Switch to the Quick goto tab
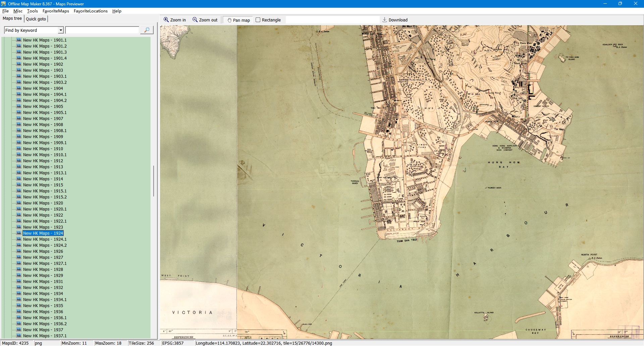Image resolution: width=644 pixels, height=346 pixels. pos(36,19)
